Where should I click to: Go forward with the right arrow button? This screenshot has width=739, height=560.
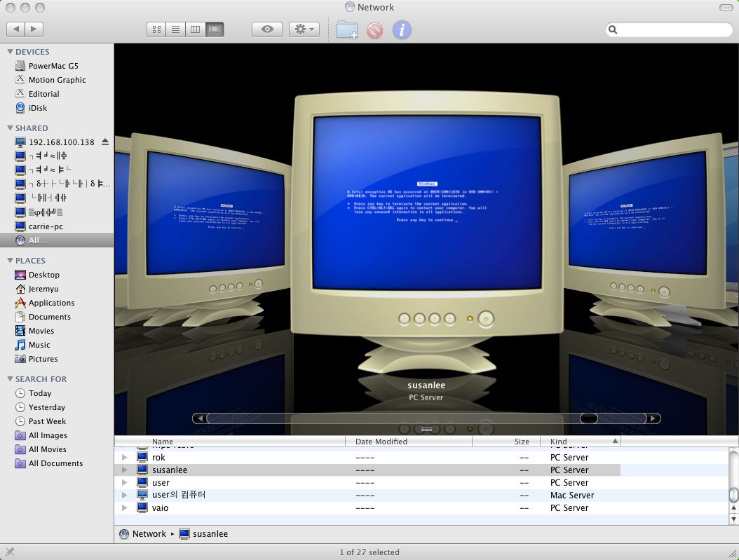pos(34,29)
